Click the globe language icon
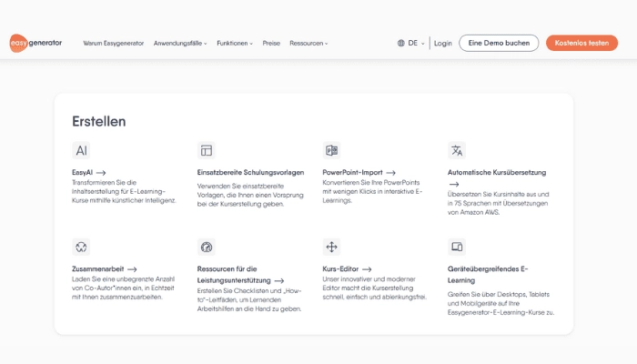 point(401,43)
